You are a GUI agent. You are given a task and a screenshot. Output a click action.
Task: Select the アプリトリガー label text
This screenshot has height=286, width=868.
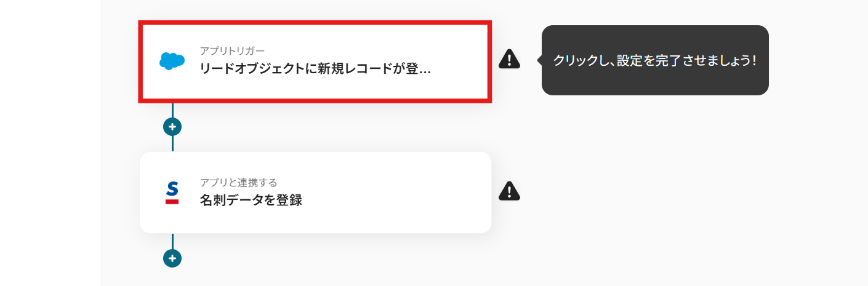point(232,50)
